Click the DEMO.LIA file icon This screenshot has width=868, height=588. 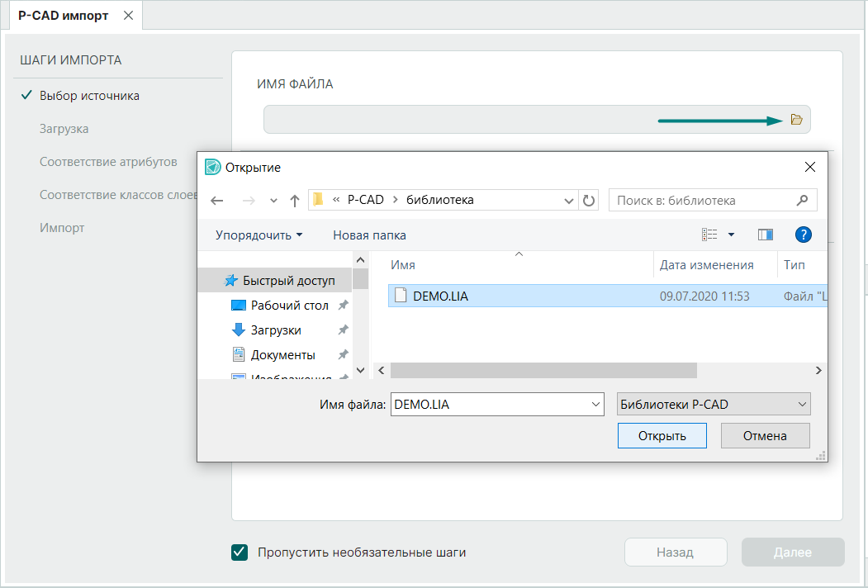[x=401, y=296]
